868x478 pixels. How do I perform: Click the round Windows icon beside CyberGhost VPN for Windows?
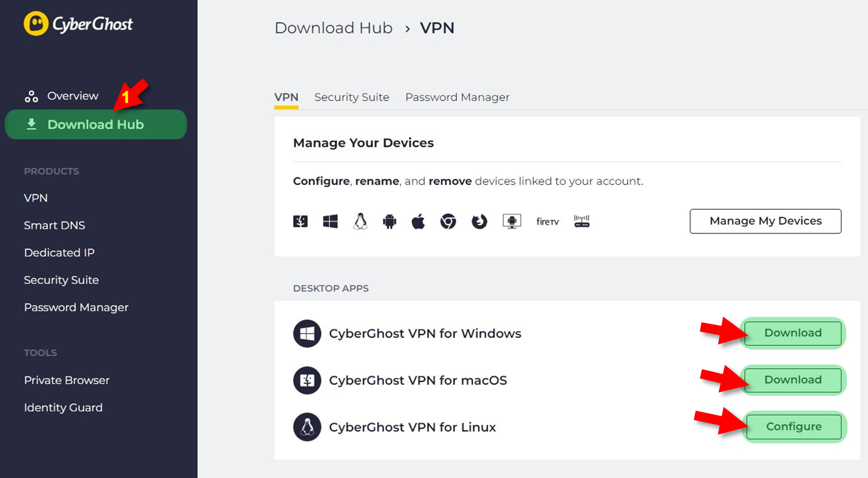(307, 333)
